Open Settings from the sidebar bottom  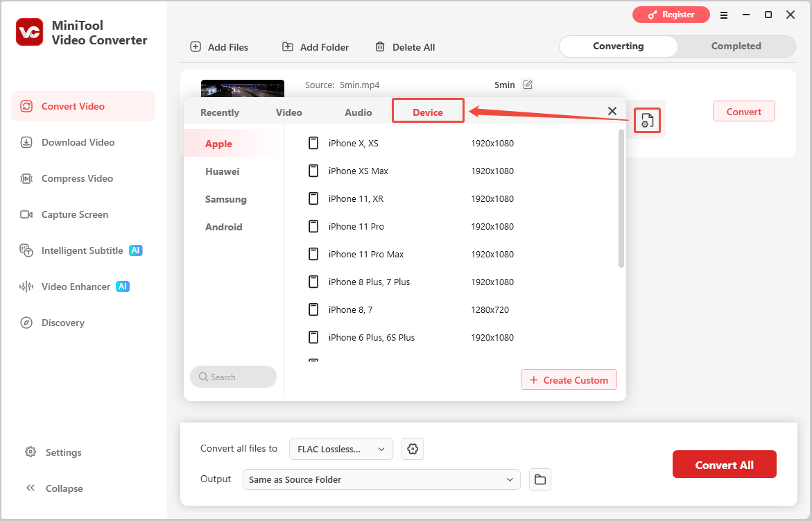[53, 452]
